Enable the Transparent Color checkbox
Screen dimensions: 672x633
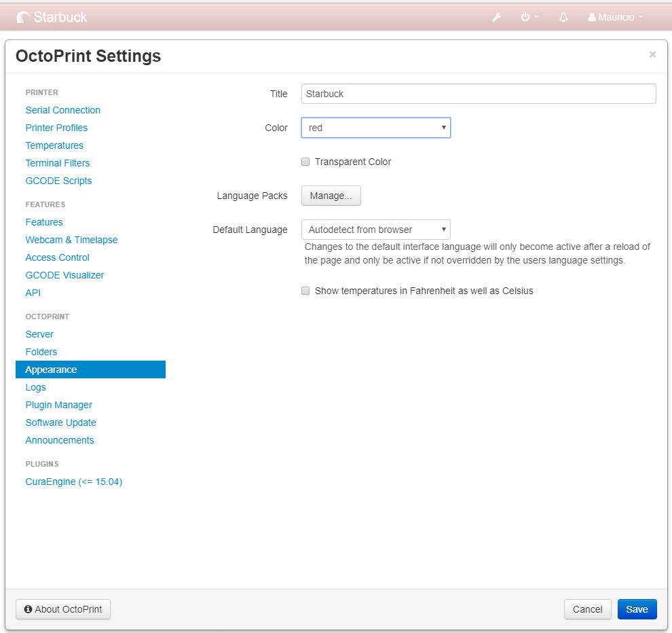pyautogui.click(x=305, y=162)
